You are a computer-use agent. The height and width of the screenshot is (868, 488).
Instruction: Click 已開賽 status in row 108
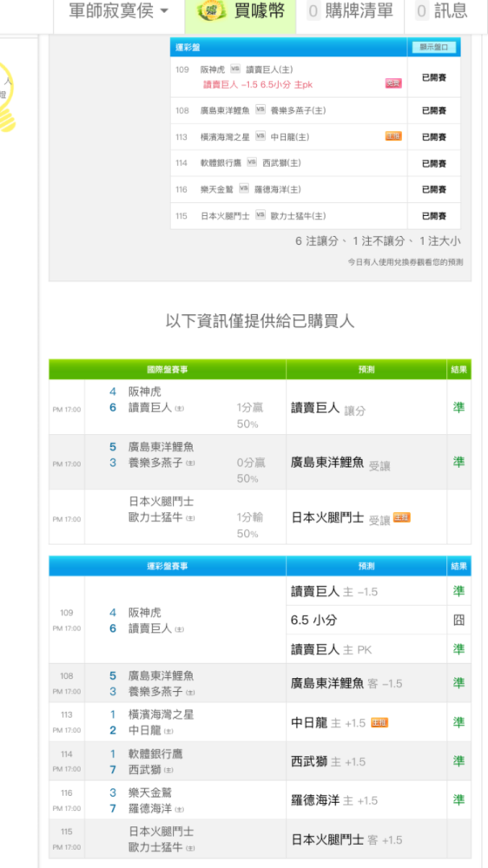point(433,111)
